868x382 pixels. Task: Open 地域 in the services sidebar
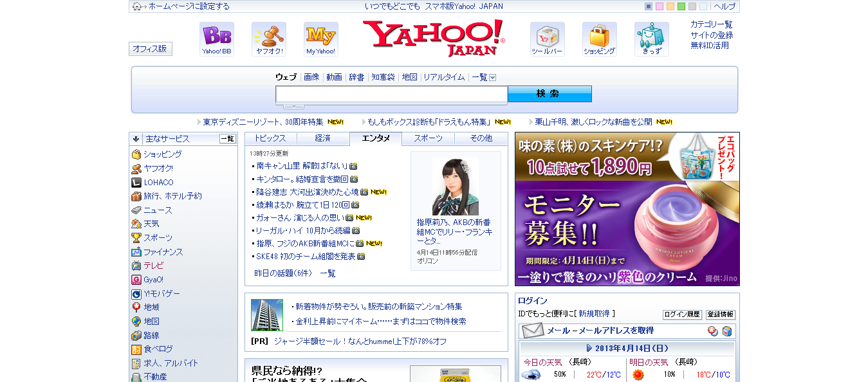pos(151,307)
